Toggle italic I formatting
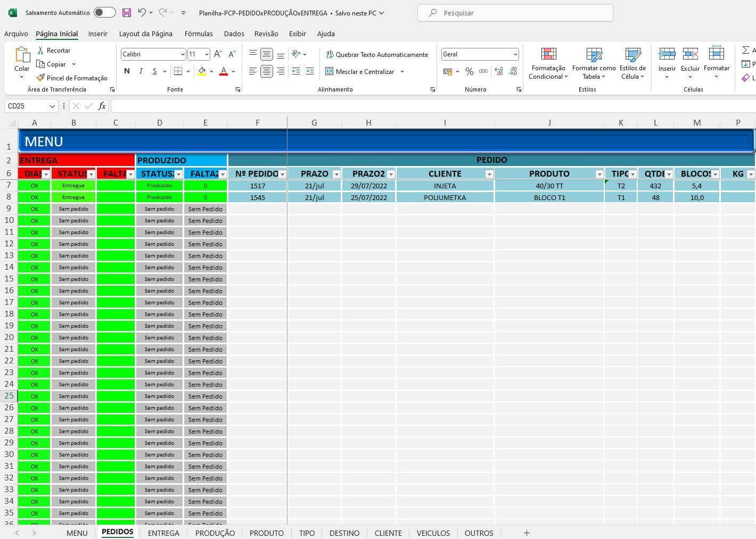 tap(141, 71)
